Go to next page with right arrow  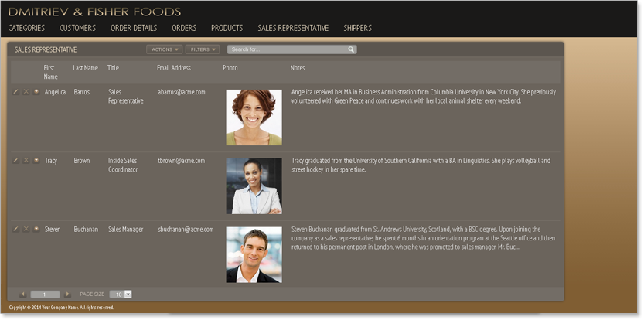(x=68, y=294)
